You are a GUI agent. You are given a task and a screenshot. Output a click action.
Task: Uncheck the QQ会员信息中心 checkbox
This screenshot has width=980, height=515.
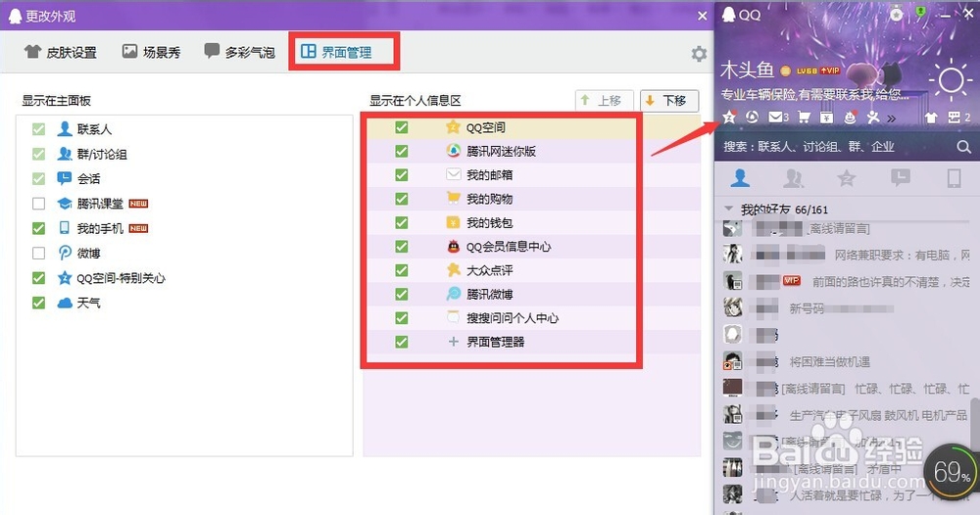401,247
